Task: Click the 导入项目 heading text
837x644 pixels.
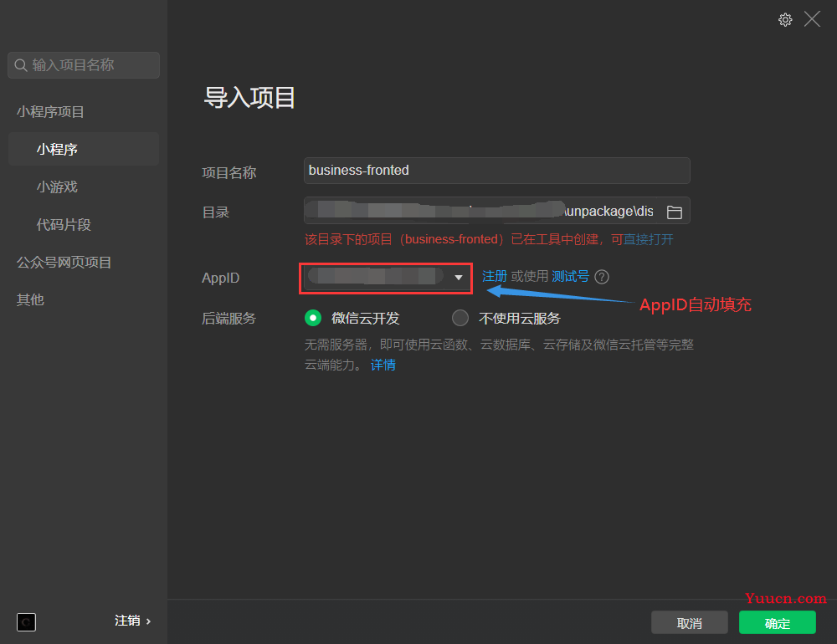Action: tap(249, 98)
